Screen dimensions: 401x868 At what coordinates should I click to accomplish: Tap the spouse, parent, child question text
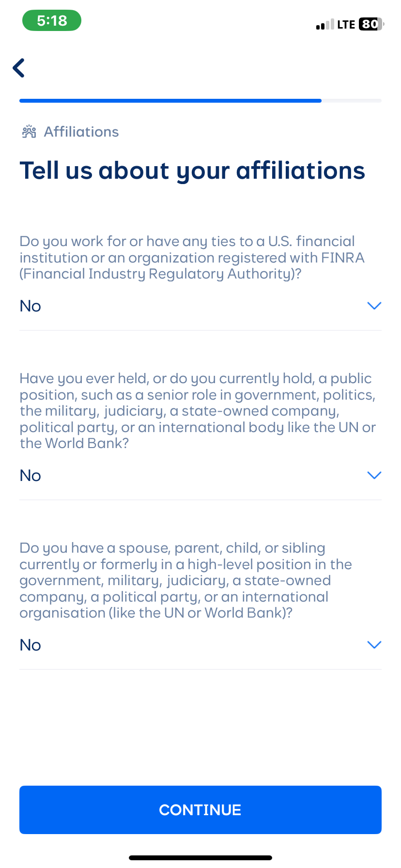pos(185,580)
